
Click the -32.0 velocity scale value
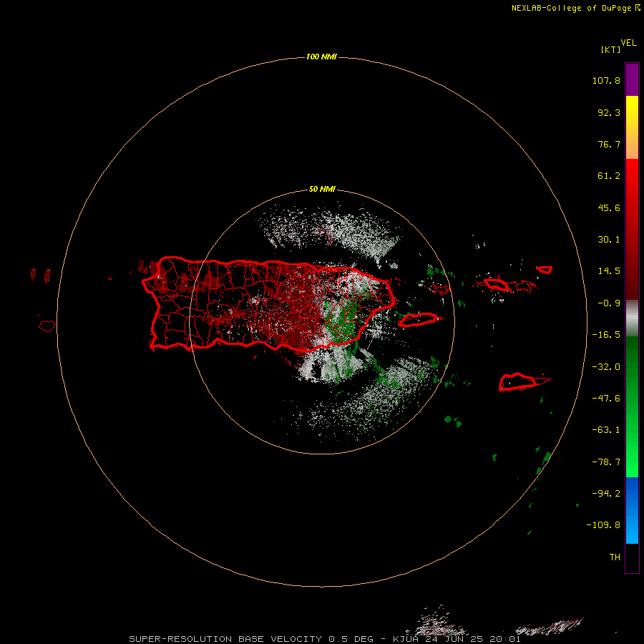(606, 367)
